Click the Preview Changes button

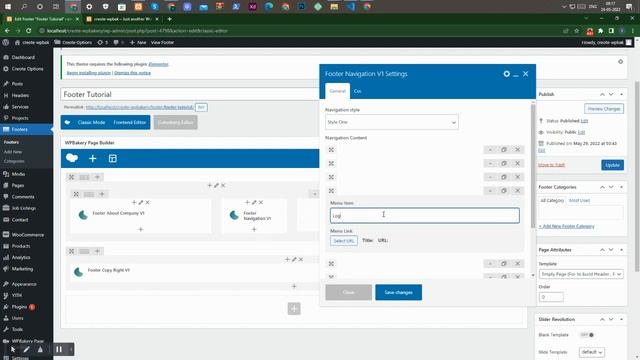click(x=604, y=109)
